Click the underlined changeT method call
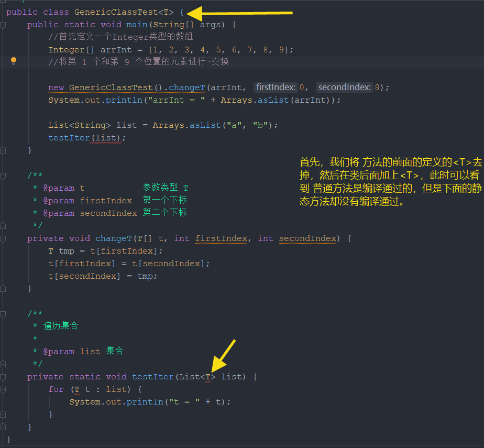The height and width of the screenshot is (448, 484). [x=184, y=87]
